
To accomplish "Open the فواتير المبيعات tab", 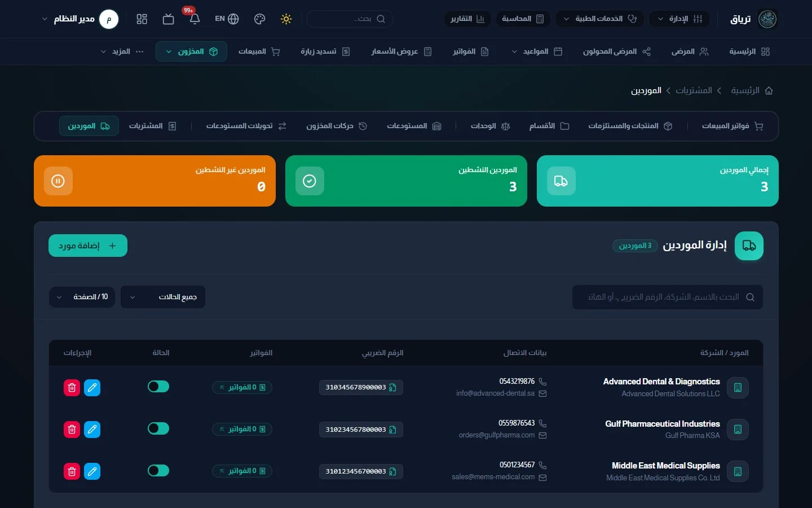I will pos(732,126).
